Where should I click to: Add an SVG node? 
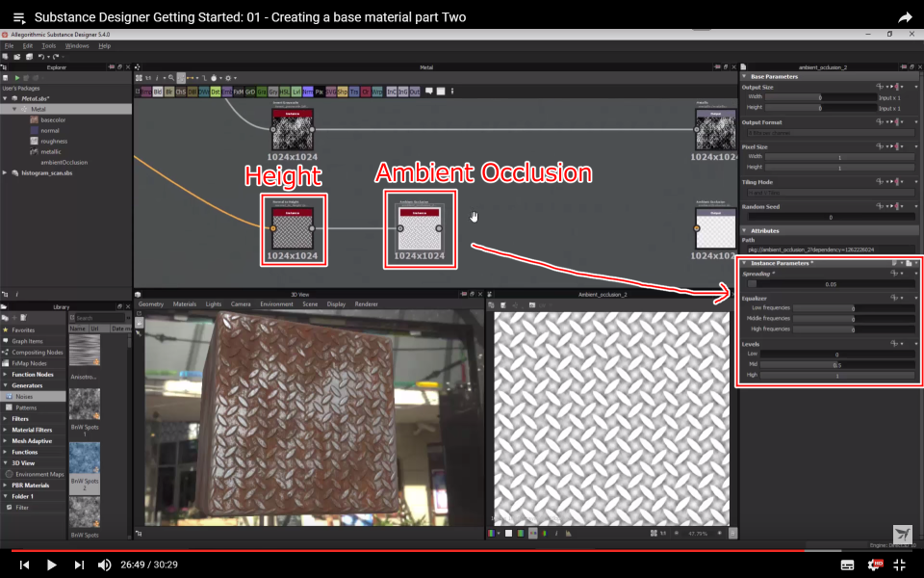click(330, 92)
